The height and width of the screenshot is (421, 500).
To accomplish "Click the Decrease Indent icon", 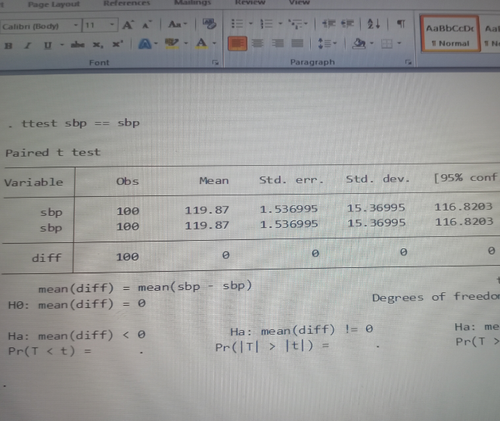I will (x=329, y=24).
